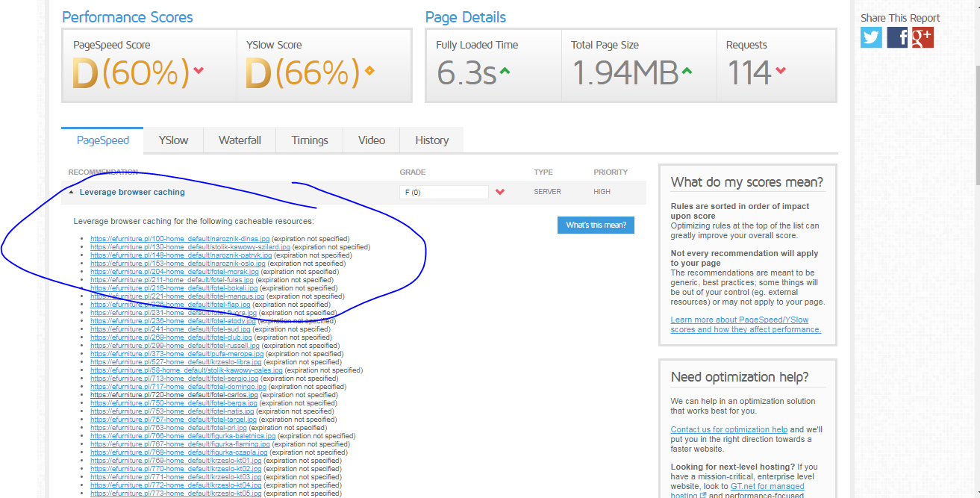Click the D (66%) YSlow score value
The height and width of the screenshot is (498, 980).
point(303,72)
